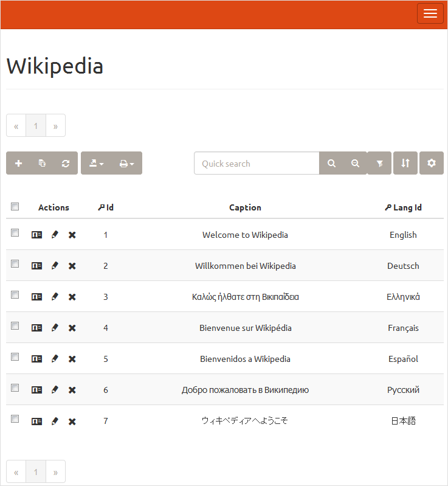
Task: Edit the Willkommen bei Wikipedia row
Action: coord(55,266)
